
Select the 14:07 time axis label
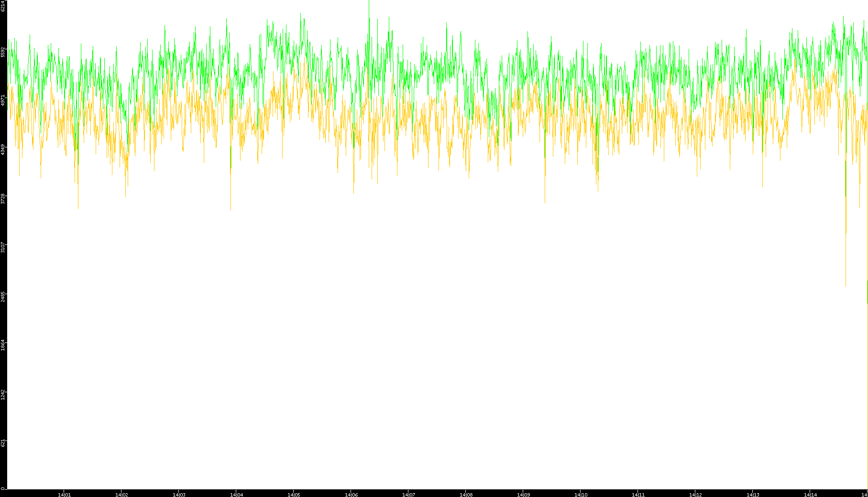coord(408,494)
